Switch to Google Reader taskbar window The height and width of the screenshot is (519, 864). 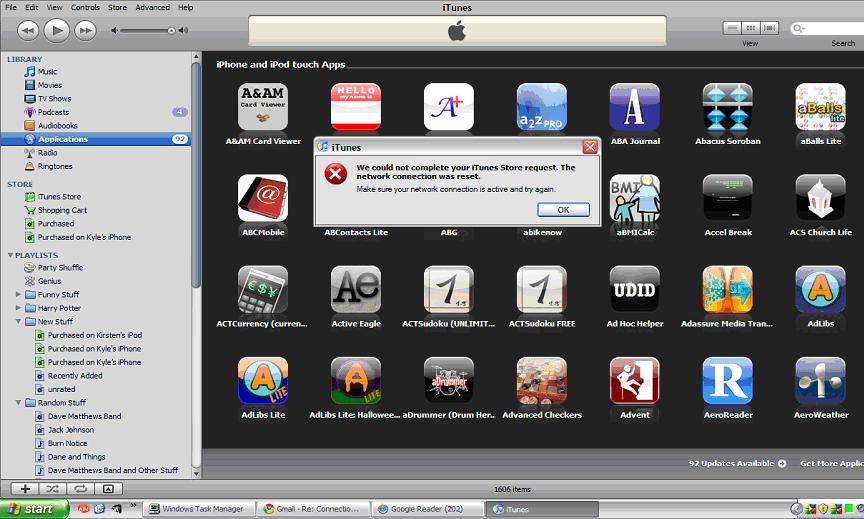click(x=427, y=509)
